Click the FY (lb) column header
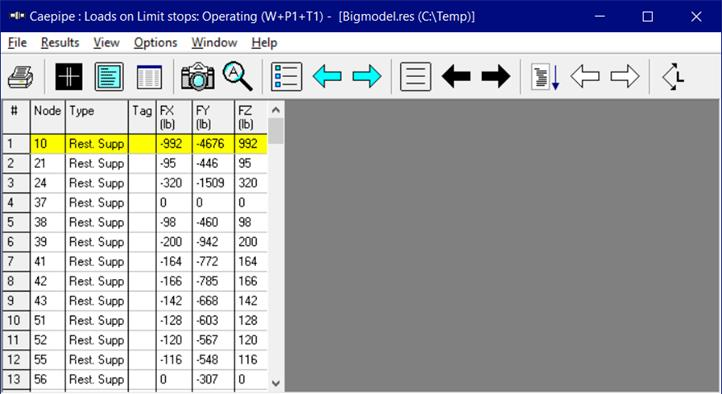Screen dimensions: 722x394 coord(213,117)
